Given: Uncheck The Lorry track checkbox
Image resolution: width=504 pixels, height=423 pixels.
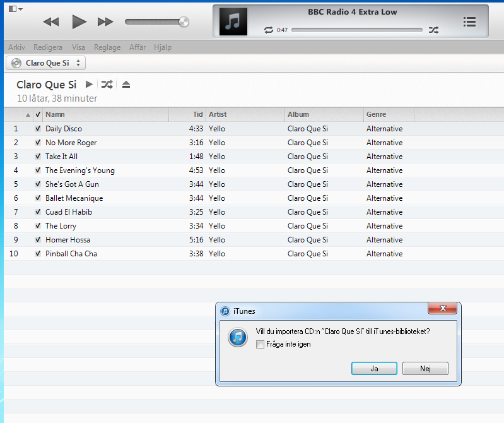Looking at the screenshot, I should click(x=38, y=225).
